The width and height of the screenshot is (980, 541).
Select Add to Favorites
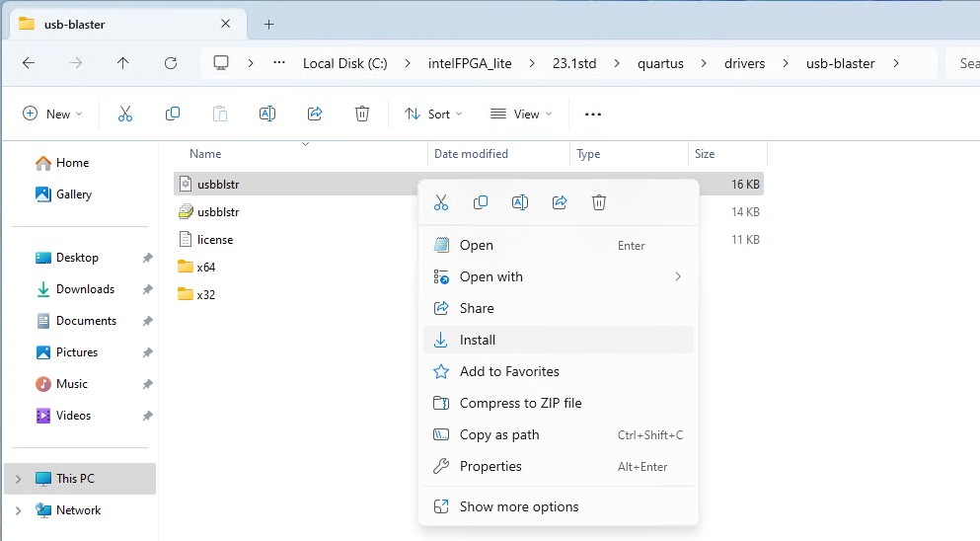[559, 371]
